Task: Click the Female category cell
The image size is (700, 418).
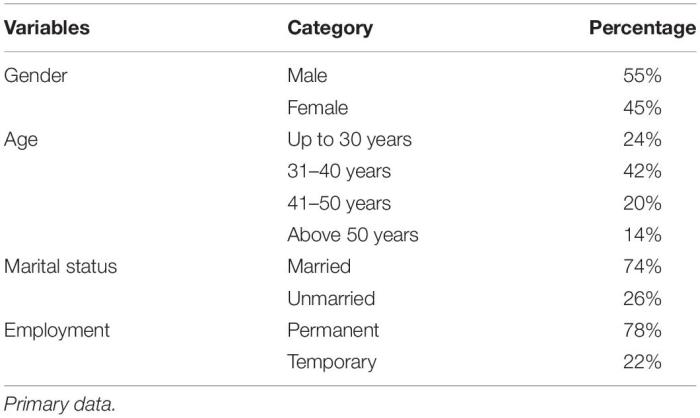Action: [x=316, y=105]
